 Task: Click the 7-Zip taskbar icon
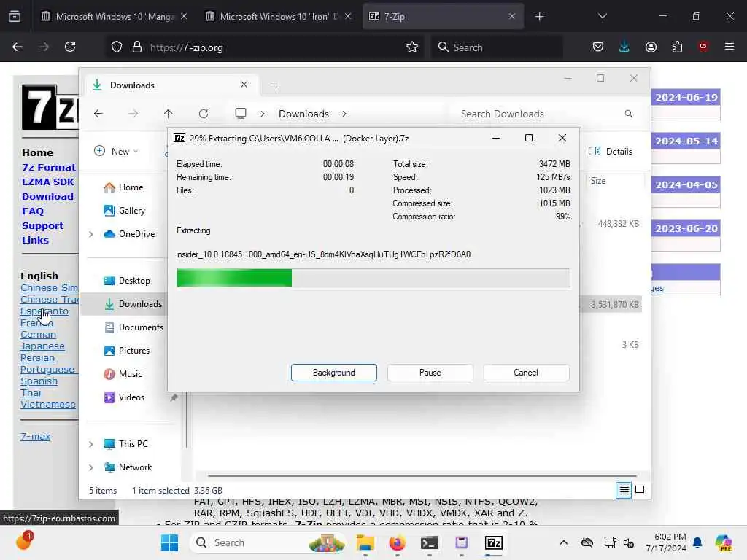(x=494, y=542)
